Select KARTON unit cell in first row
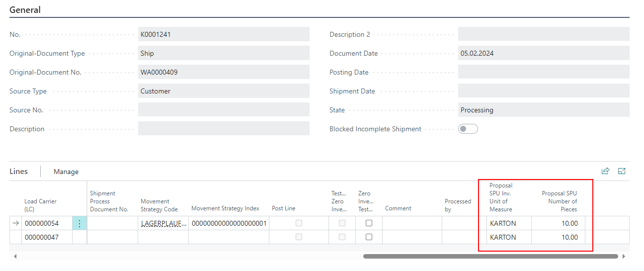This screenshot has height=271, width=644. (503, 224)
